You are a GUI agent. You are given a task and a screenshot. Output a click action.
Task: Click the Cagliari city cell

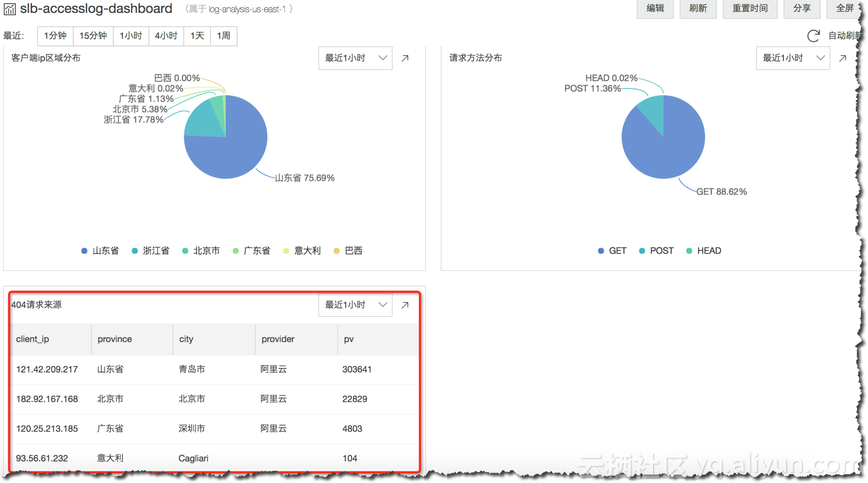point(193,458)
